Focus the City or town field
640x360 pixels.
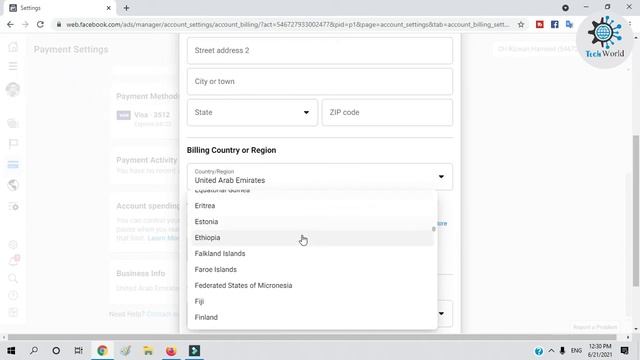(320, 81)
